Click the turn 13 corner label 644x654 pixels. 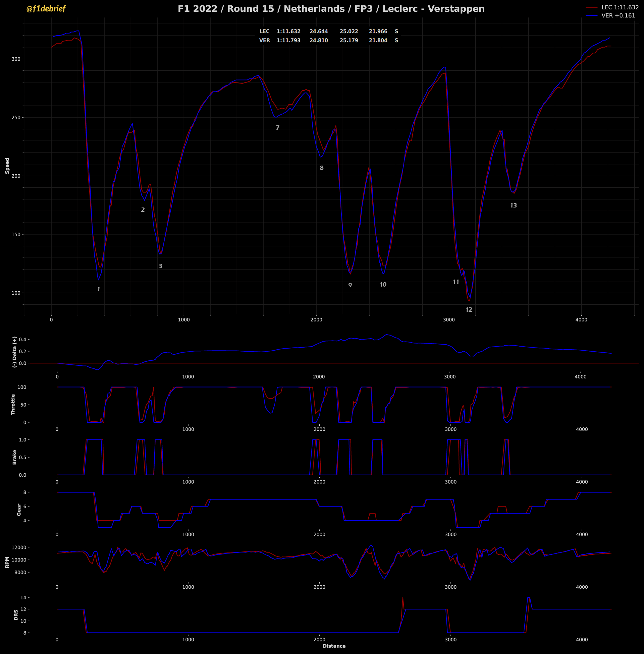pyautogui.click(x=514, y=206)
